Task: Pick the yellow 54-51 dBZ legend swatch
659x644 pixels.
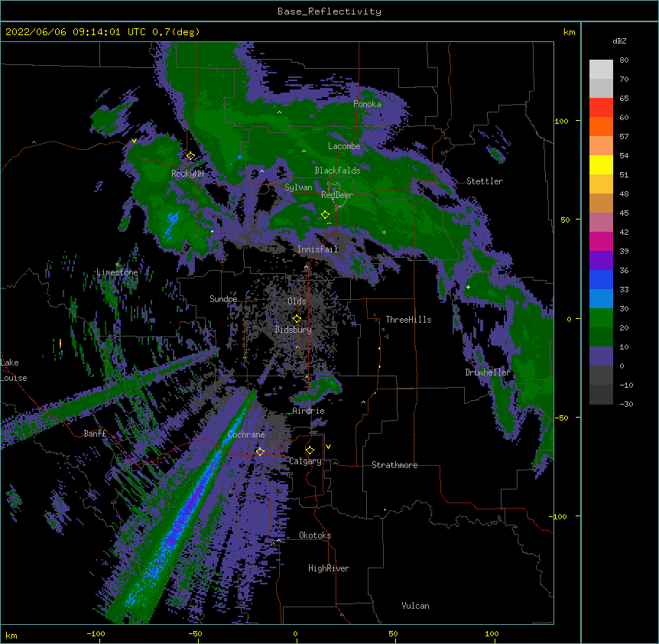Action: click(601, 164)
